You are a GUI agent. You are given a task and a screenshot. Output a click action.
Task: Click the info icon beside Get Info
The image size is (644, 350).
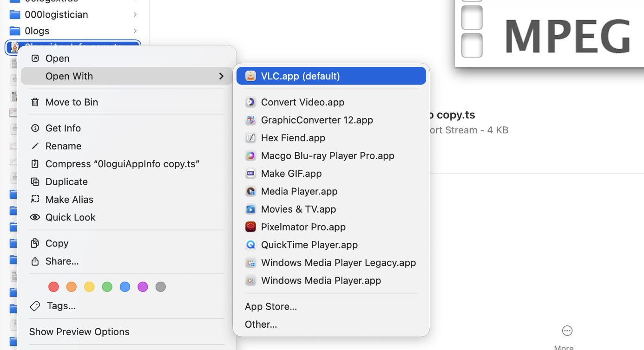click(x=35, y=128)
